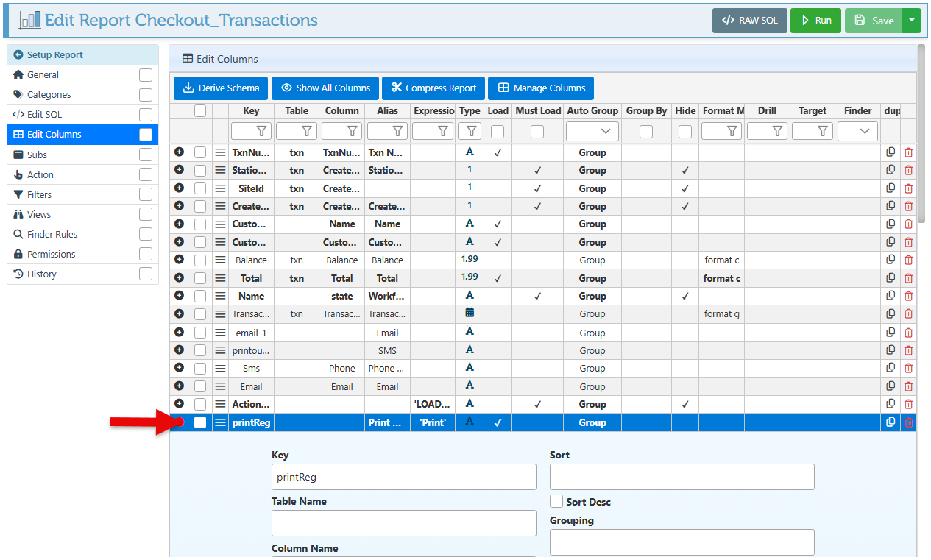Duplicate the email-1 row
Screen dimensions: 931x560
pos(891,332)
